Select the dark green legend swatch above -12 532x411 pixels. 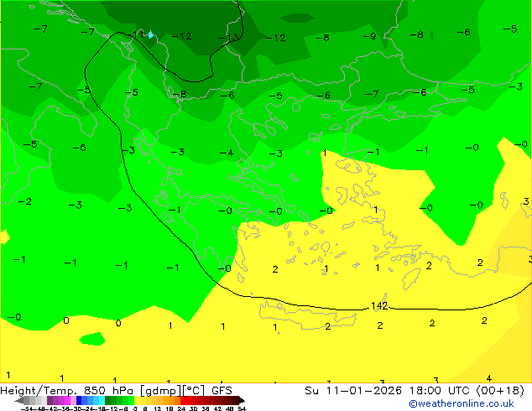coord(108,401)
